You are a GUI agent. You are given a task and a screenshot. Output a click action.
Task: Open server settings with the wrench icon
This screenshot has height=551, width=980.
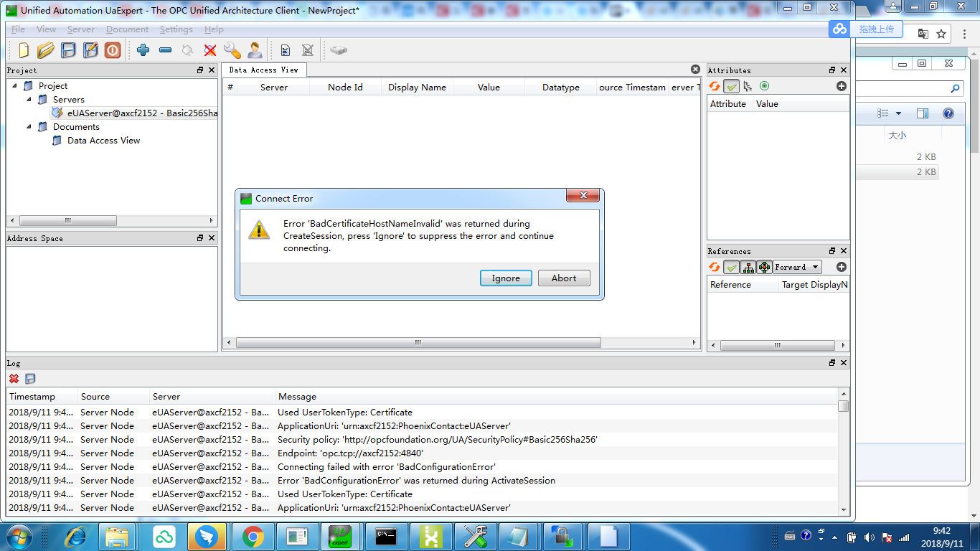coord(232,50)
